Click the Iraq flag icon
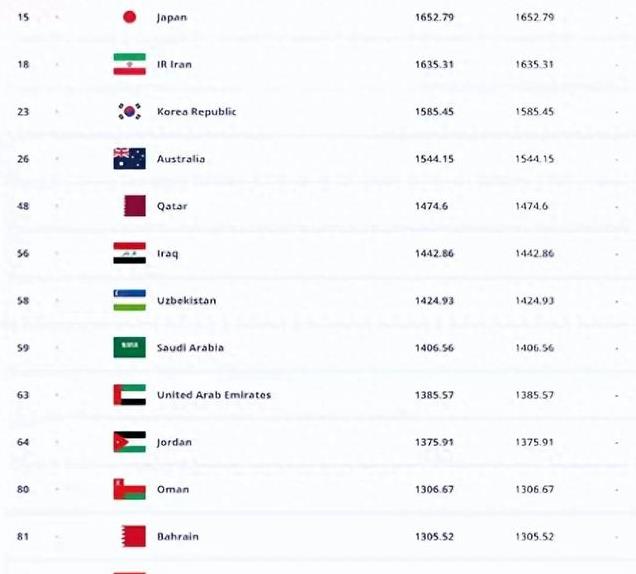Screen dimensions: 636x574 [129, 253]
